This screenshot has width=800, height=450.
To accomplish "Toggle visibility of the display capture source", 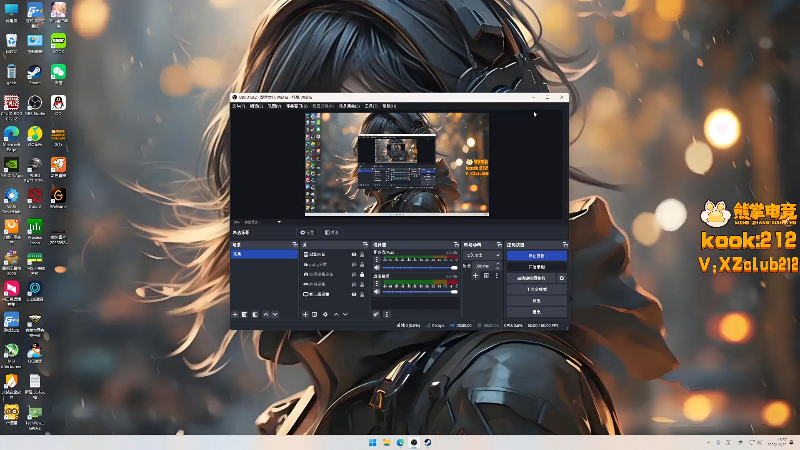I will pyautogui.click(x=354, y=294).
